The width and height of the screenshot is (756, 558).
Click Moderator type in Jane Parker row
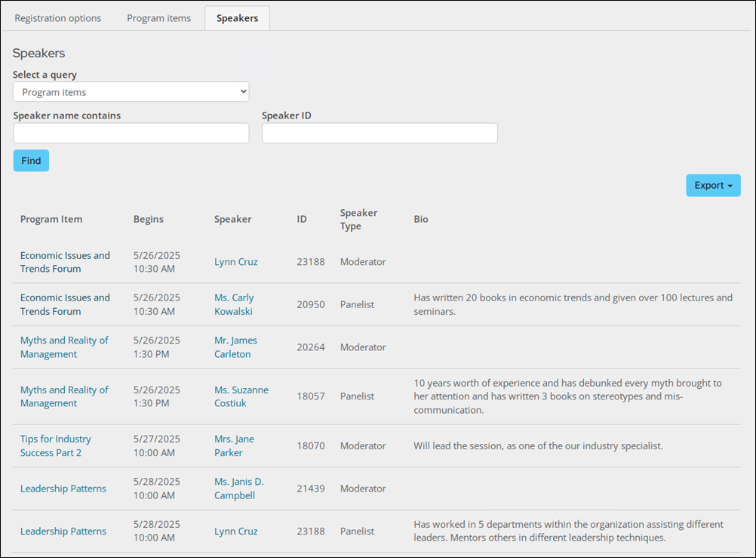point(363,445)
